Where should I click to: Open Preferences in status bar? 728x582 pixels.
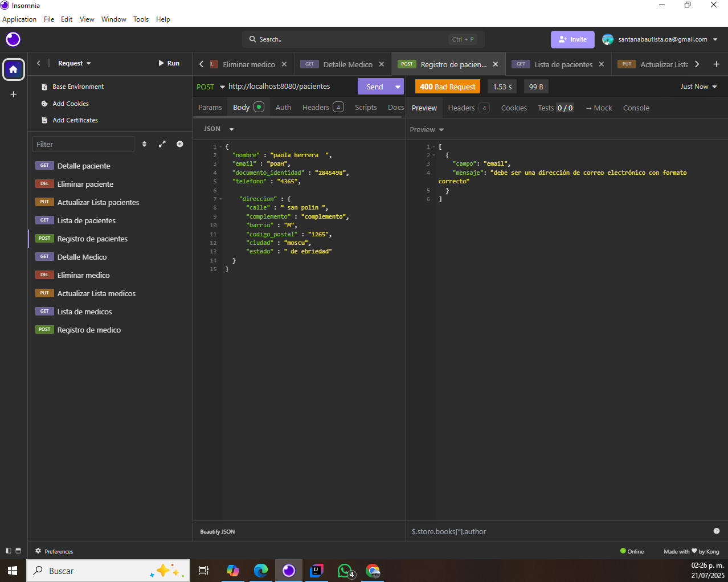tap(54, 551)
